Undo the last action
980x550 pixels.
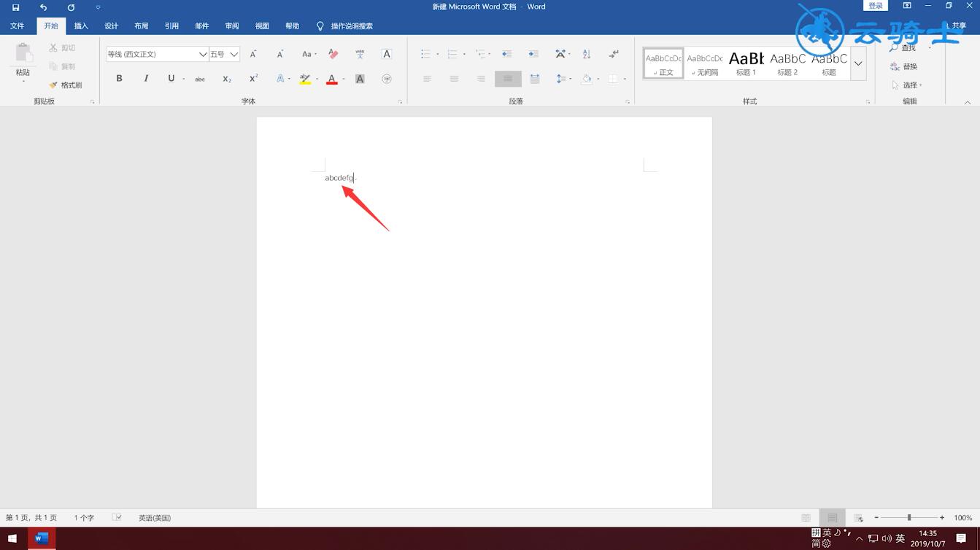(x=43, y=7)
